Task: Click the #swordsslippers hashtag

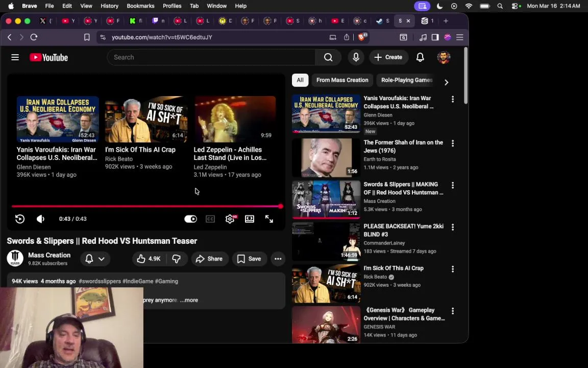Action: tap(100, 281)
